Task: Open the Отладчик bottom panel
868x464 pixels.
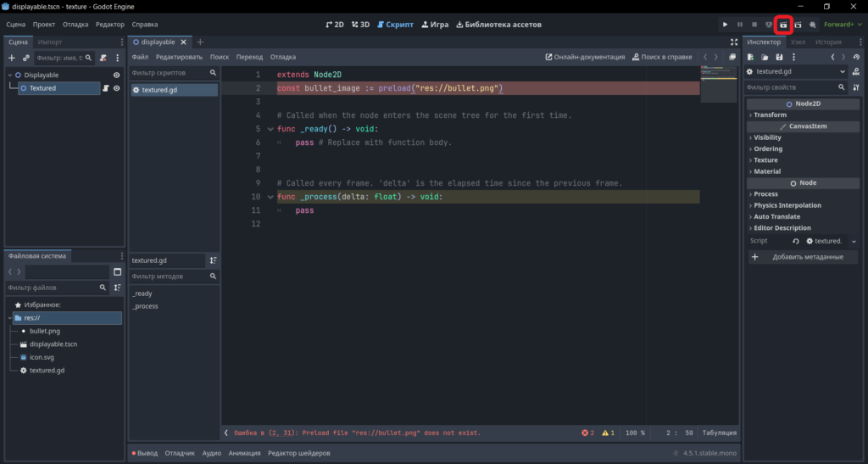Action: point(180,453)
